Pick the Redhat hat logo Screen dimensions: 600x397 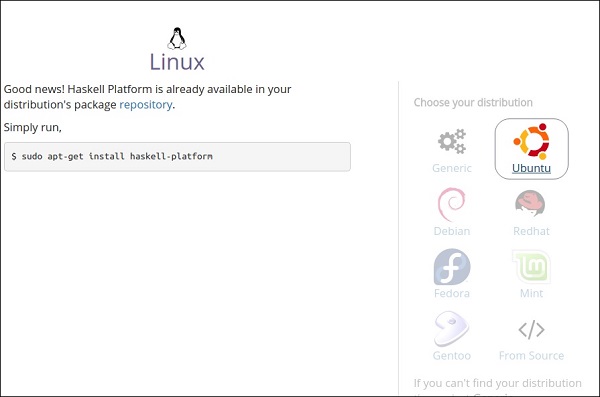(530, 204)
